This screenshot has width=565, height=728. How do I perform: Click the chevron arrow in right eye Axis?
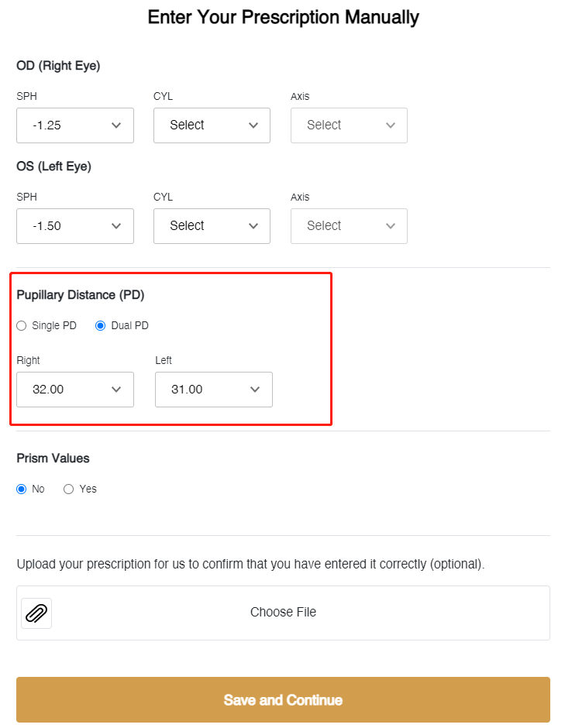tap(391, 125)
